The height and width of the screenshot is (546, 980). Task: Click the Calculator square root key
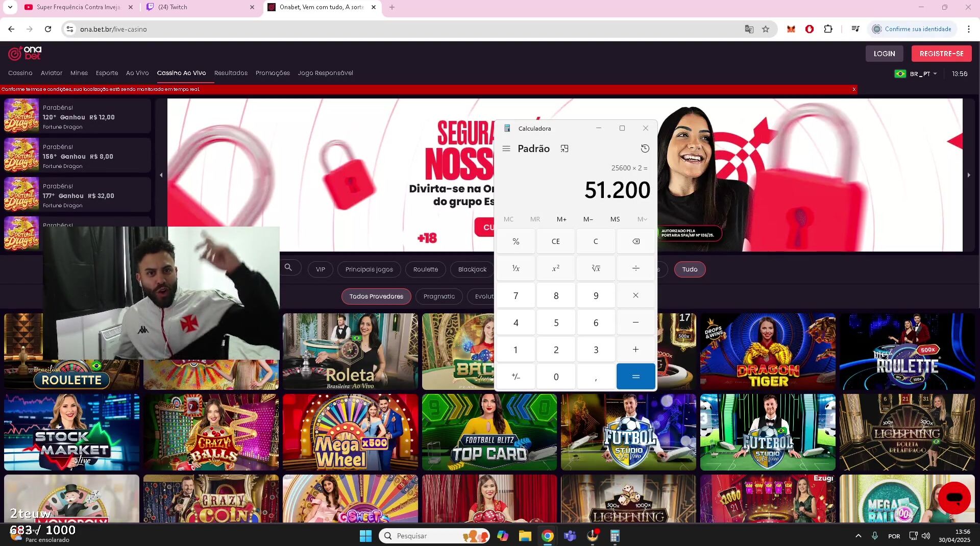click(x=596, y=268)
